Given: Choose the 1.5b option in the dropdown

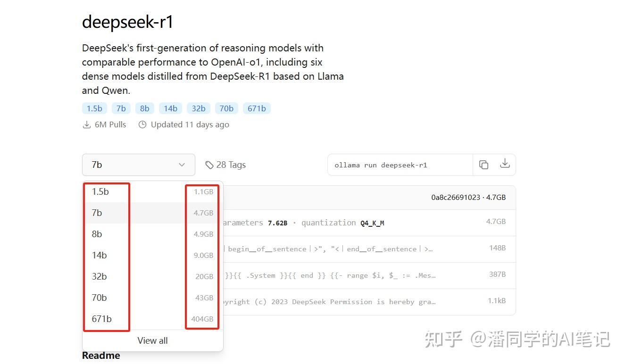Looking at the screenshot, I should coord(100,191).
